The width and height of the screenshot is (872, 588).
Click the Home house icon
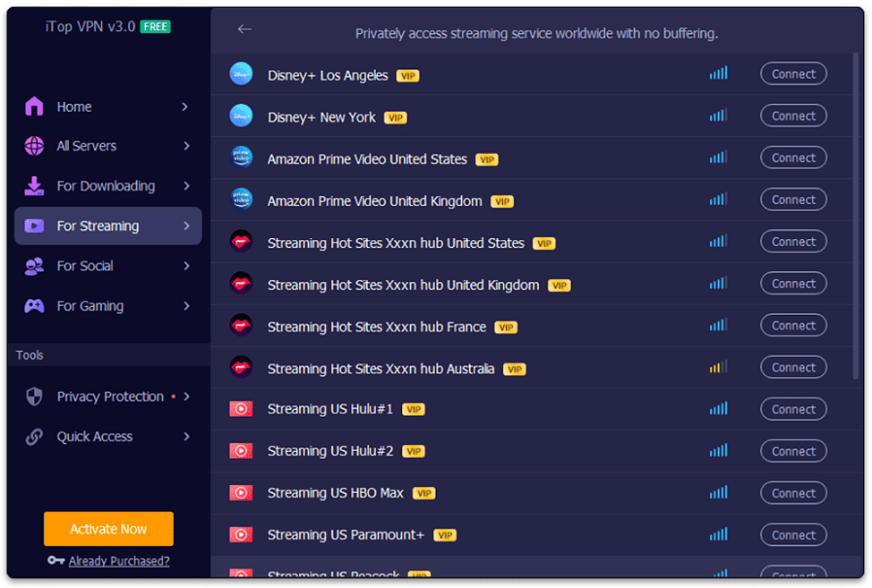pyautogui.click(x=34, y=107)
